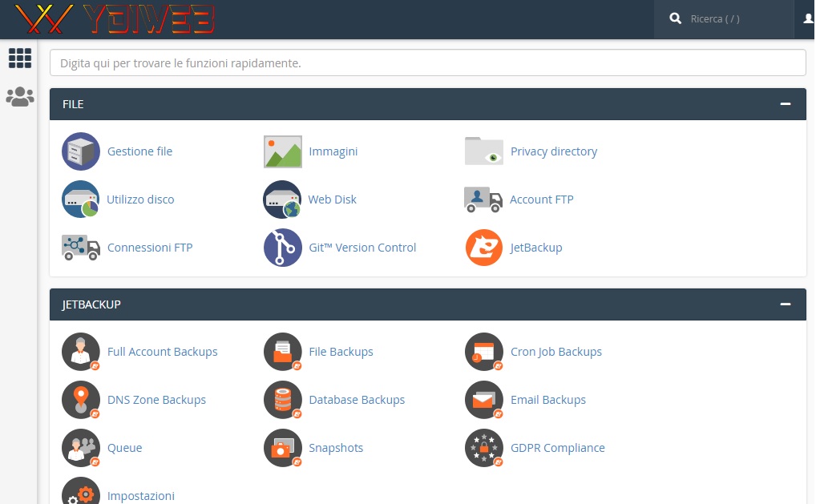820x504 pixels.
Task: Open the Email Backups link
Action: (x=548, y=400)
